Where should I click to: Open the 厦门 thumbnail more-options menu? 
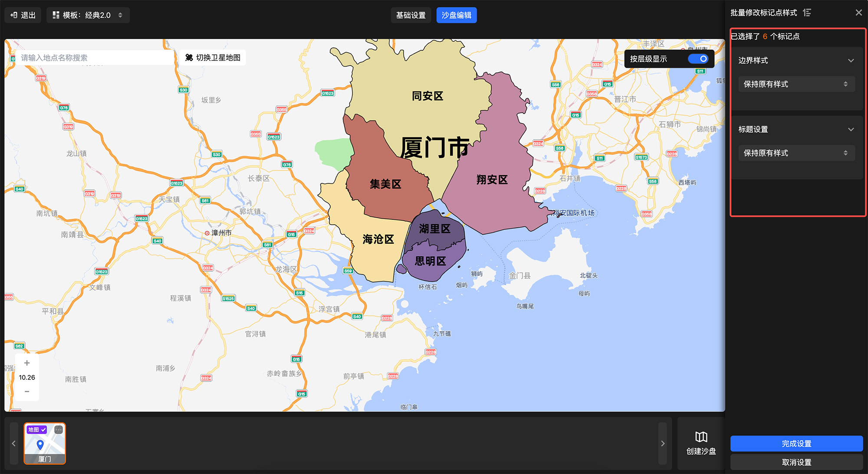tap(59, 430)
